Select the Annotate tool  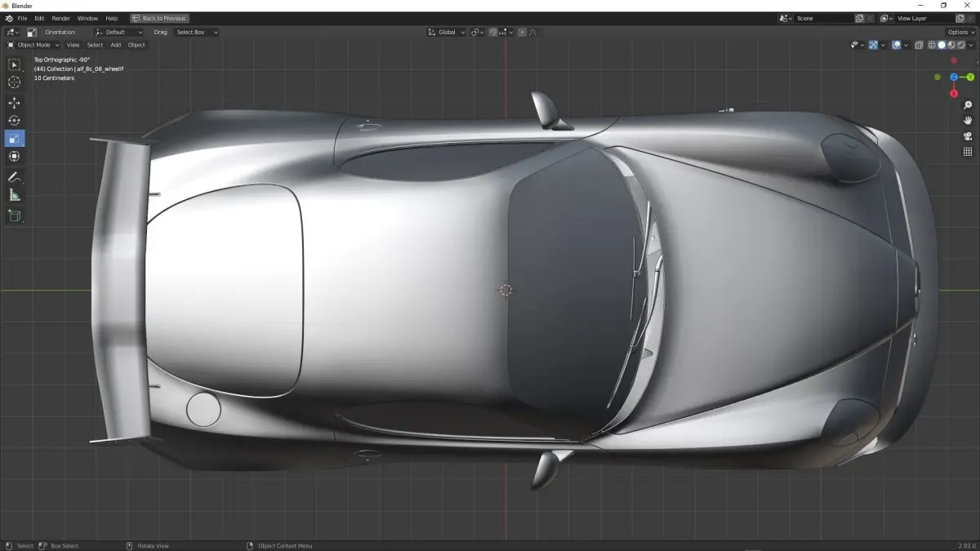(x=15, y=177)
